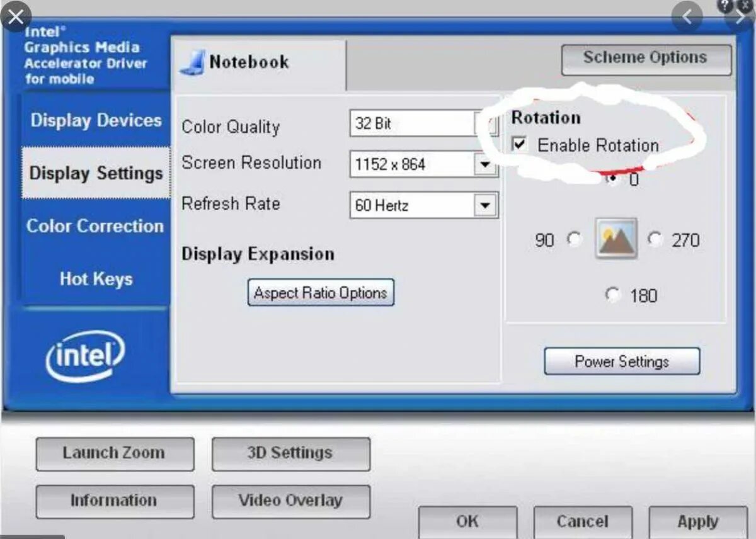
Task: Click the Intel logo
Action: [85, 357]
